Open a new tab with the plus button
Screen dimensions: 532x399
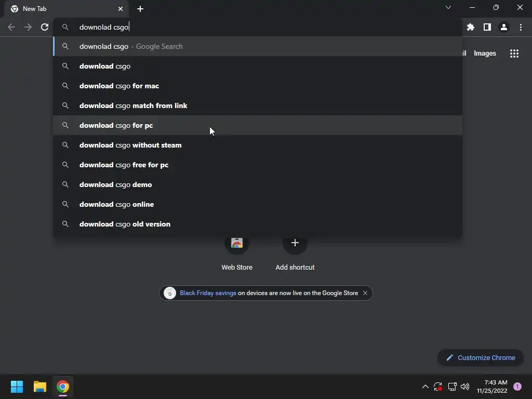point(140,9)
